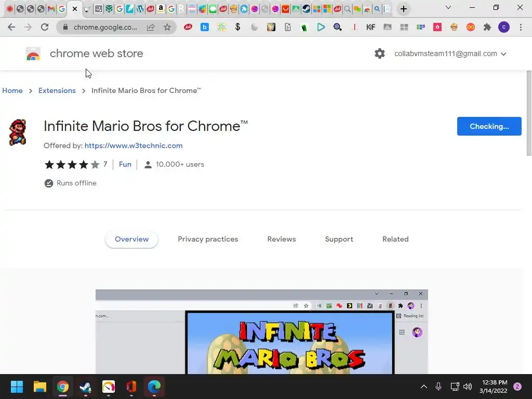Screen dimensions: 532x399
Task: Open the dollar sign extension
Action: (x=238, y=27)
